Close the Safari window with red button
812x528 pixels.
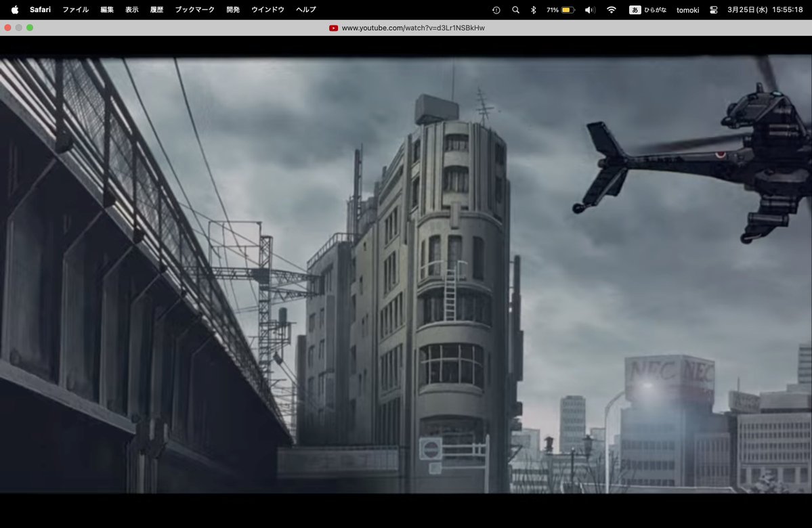tap(7, 28)
